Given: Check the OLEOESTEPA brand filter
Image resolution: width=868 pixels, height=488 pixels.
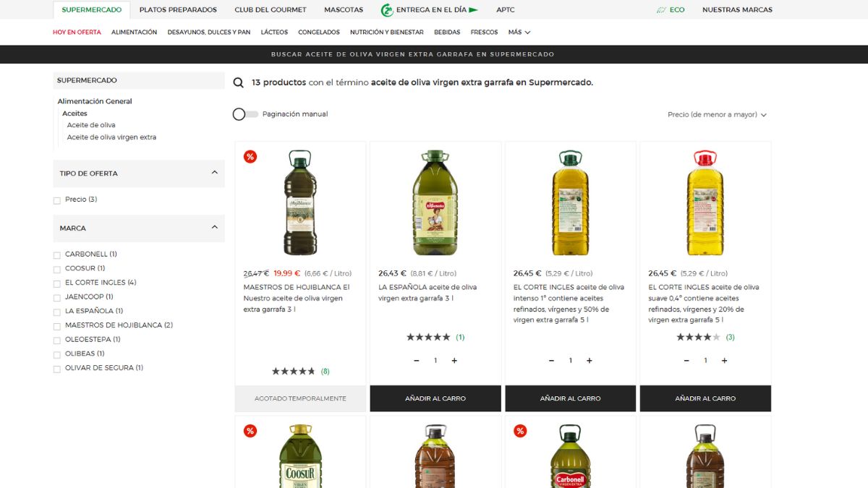Looking at the screenshot, I should point(57,340).
